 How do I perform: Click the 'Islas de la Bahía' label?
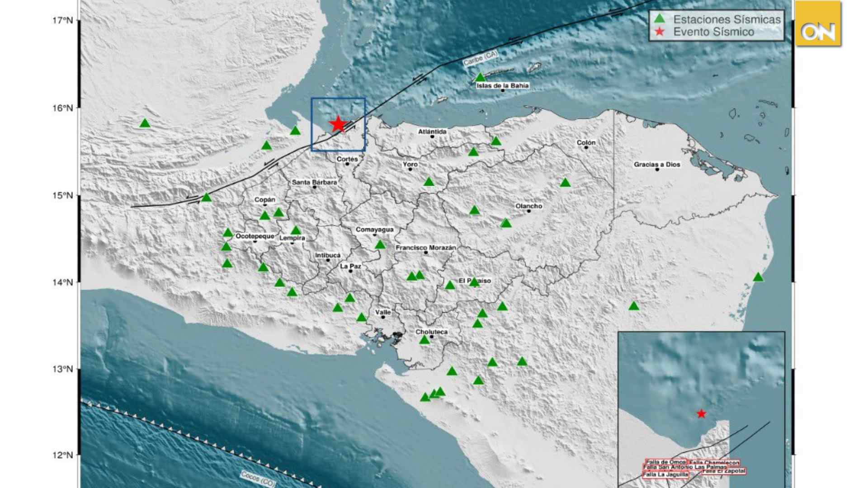click(502, 85)
